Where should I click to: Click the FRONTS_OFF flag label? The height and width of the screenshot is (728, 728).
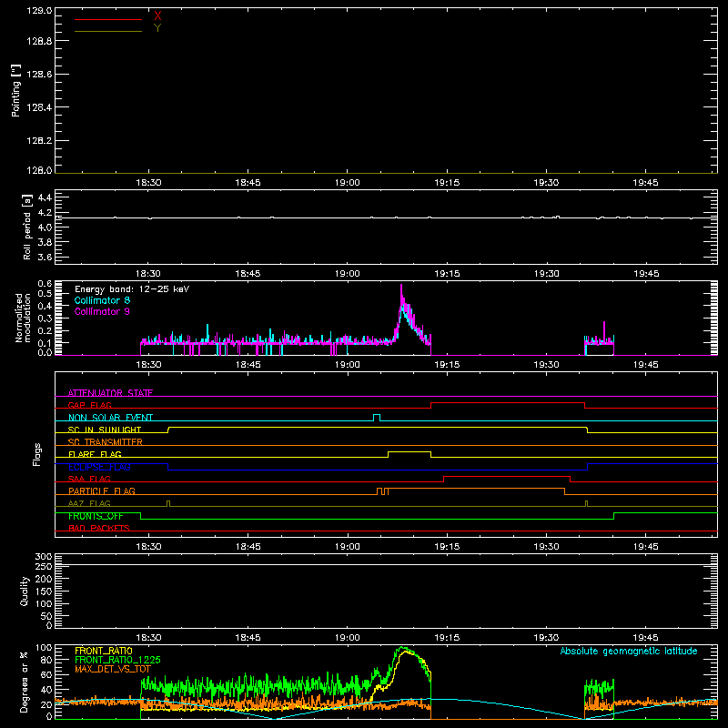tap(96, 516)
